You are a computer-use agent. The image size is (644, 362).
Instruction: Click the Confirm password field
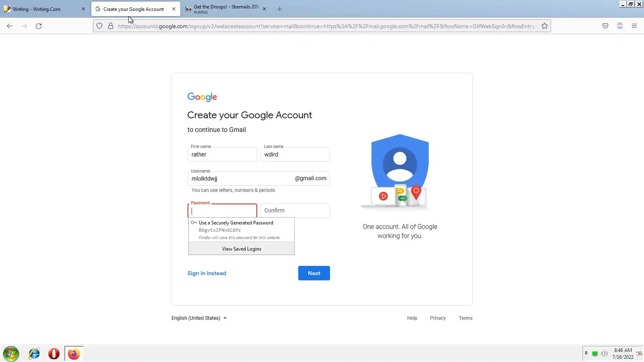(295, 211)
